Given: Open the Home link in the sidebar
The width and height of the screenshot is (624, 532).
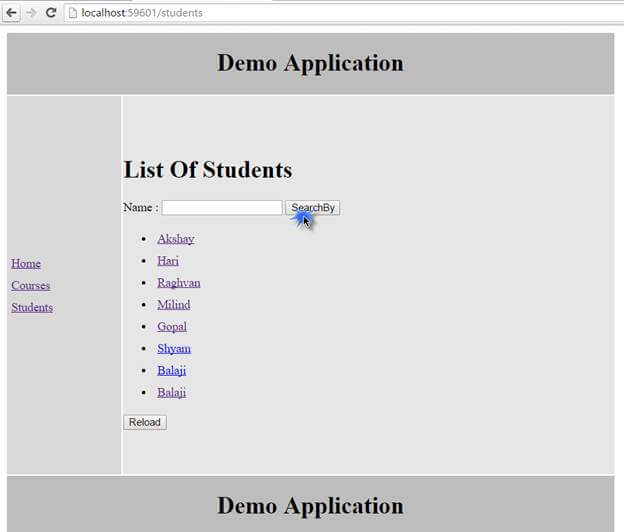Looking at the screenshot, I should pos(26,263).
